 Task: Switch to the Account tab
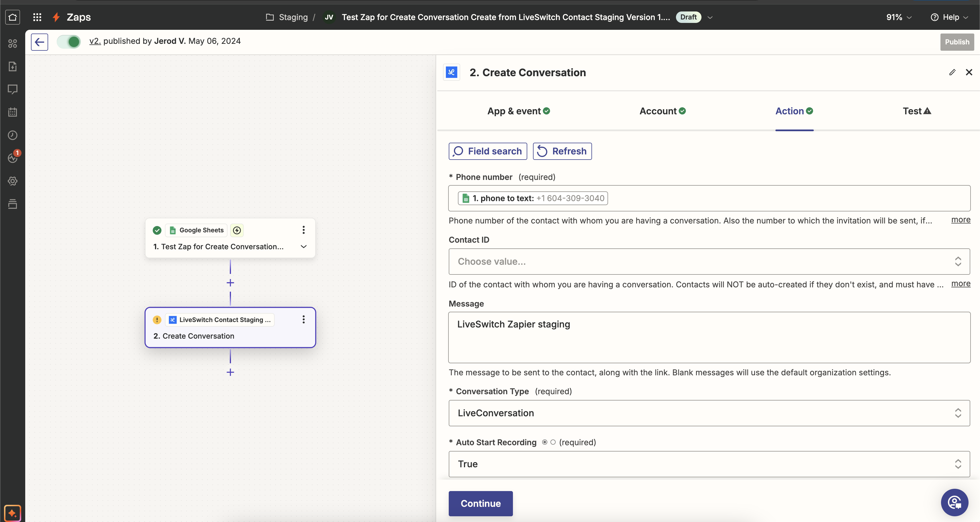662,111
